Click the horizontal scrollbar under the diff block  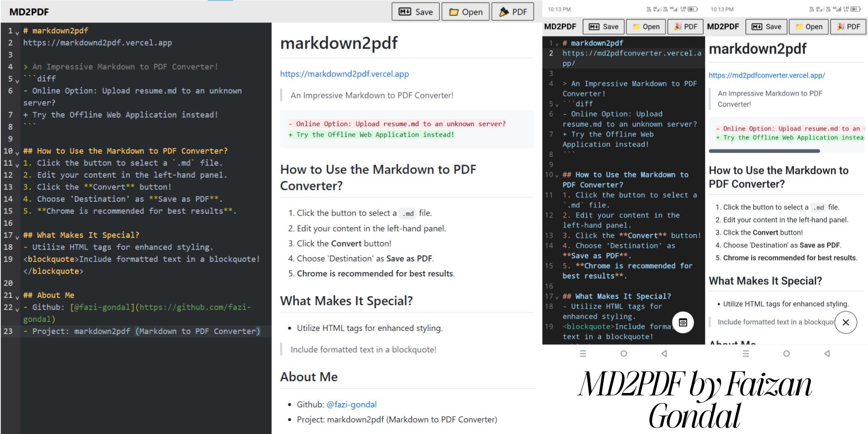click(x=764, y=151)
